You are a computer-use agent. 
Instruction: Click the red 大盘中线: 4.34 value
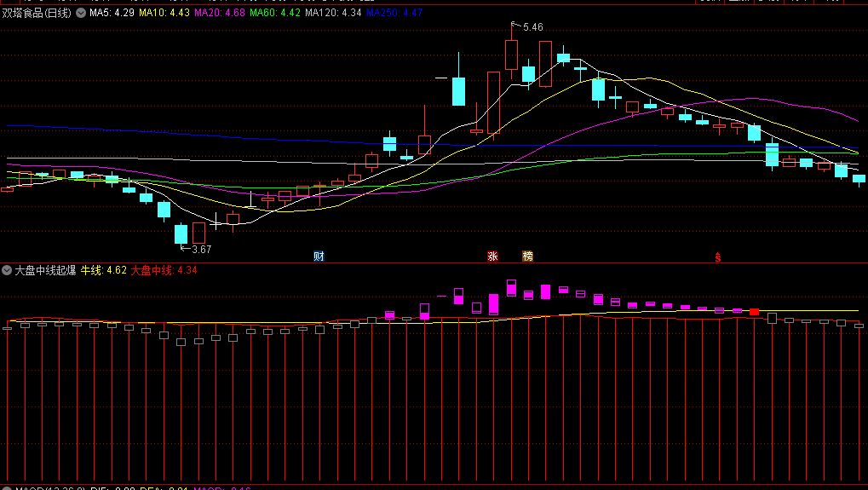pyautogui.click(x=164, y=270)
